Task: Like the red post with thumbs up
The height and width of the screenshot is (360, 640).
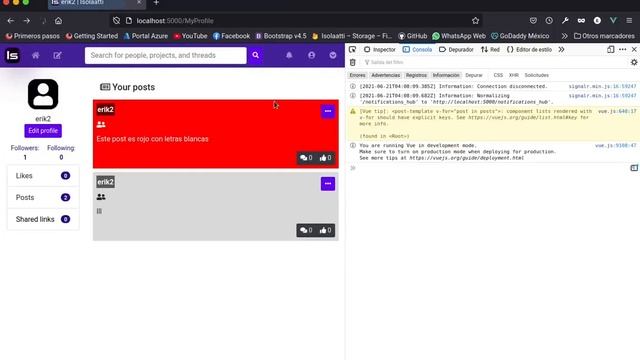Action: (x=325, y=158)
